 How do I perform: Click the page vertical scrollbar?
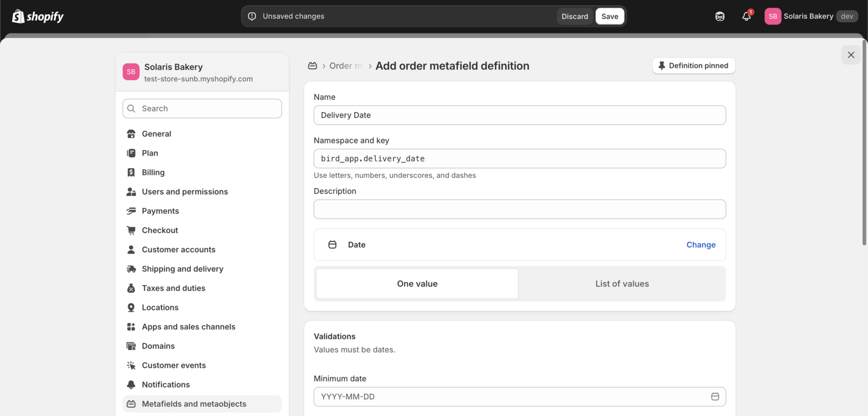coord(864,143)
